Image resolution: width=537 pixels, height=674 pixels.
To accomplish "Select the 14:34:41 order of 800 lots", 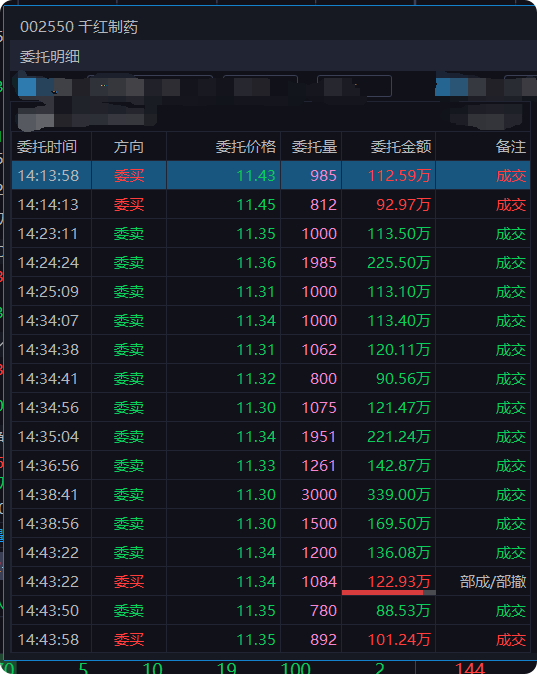I will pyautogui.click(x=271, y=379).
